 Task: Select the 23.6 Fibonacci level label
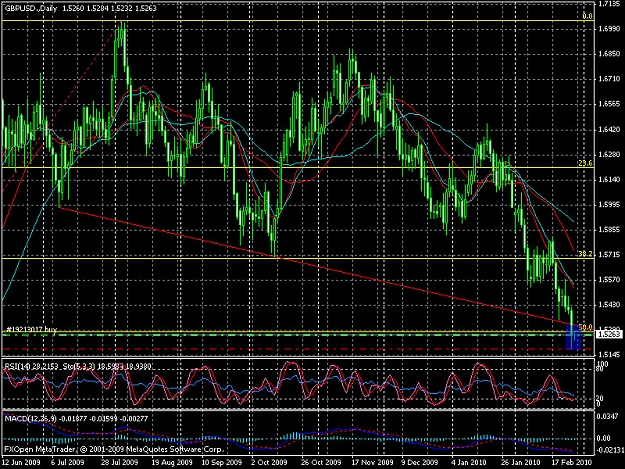click(x=585, y=163)
